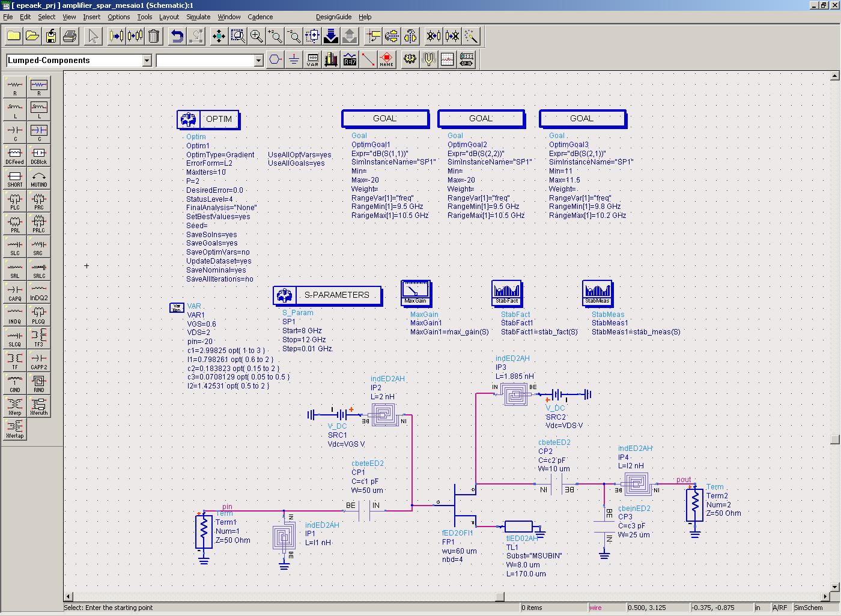Screen dimensions: 841x616
Task: Print the schematic with printer icon
Action: (70, 36)
